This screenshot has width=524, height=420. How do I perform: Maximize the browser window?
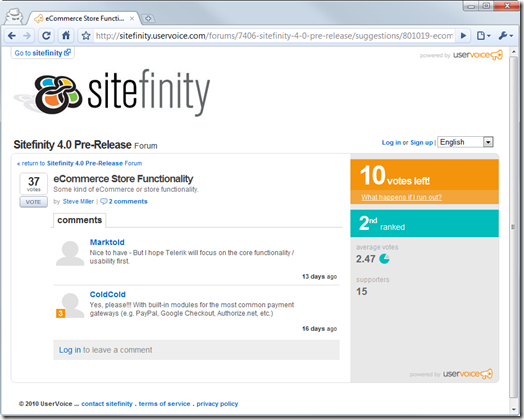tap(486, 6)
